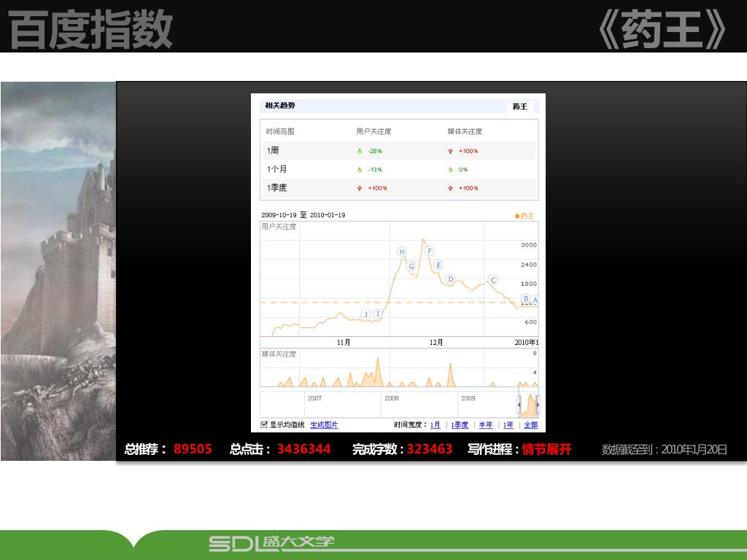The height and width of the screenshot is (560, 747).
Task: Click chart marker J
Action: [x=365, y=314]
